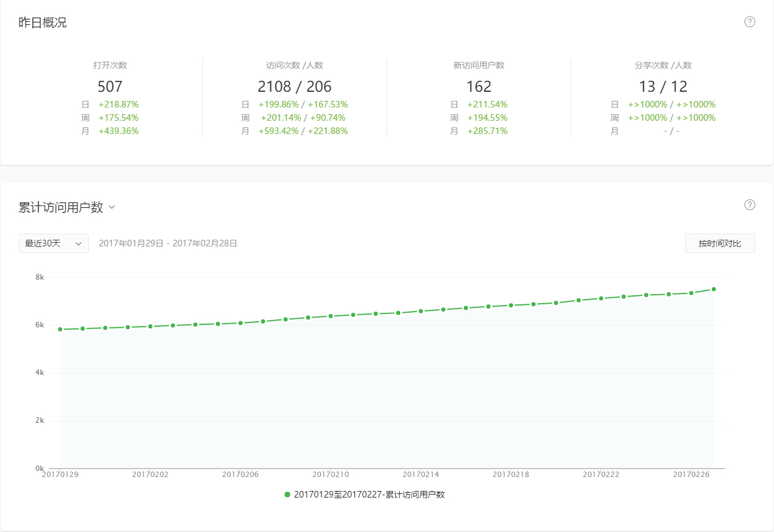Screen dimensions: 774x532
Task: Select data point above 20170218
Action: (511, 305)
